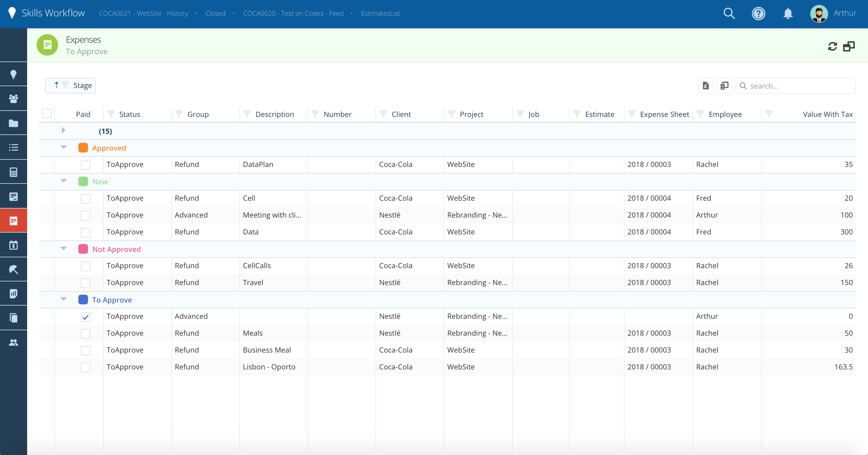Open the folder icon in the sidebar
Image resolution: width=868 pixels, height=455 pixels.
click(14, 123)
